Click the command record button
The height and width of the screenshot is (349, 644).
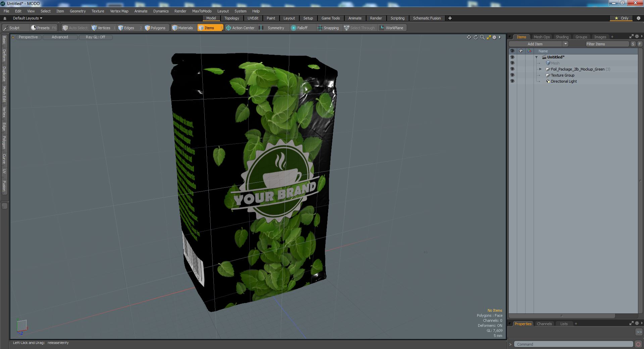pyautogui.click(x=638, y=344)
